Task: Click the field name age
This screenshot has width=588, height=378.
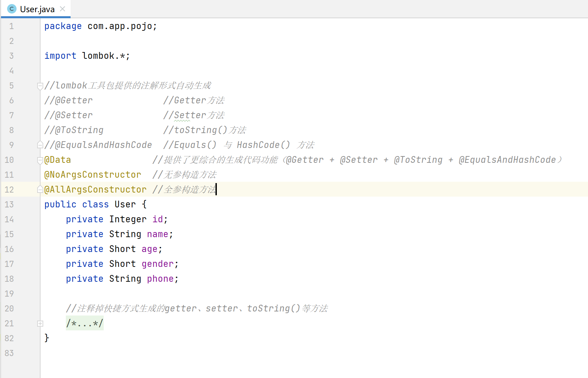Action: [150, 249]
